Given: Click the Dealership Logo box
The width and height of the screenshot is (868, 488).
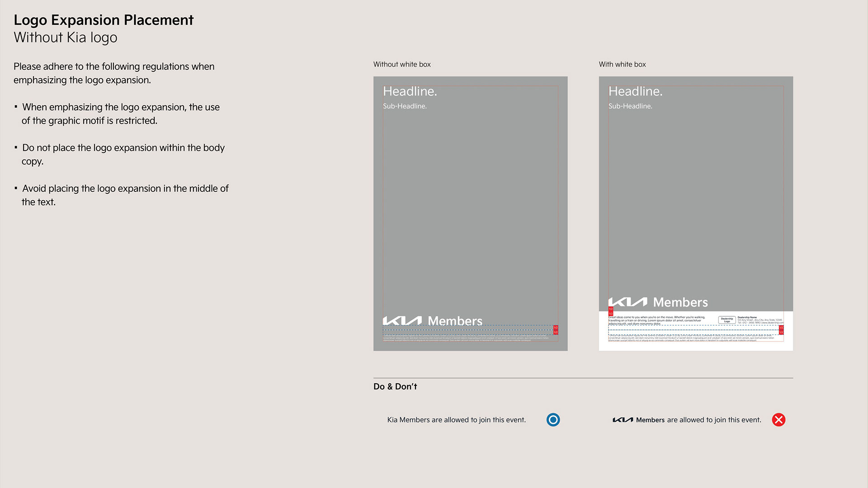Looking at the screenshot, I should tap(726, 320).
